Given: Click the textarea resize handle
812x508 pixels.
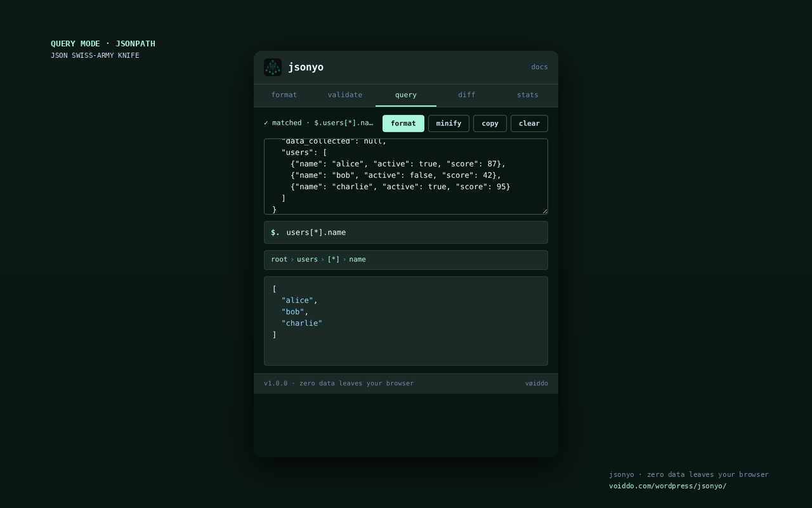Looking at the screenshot, I should (544, 211).
